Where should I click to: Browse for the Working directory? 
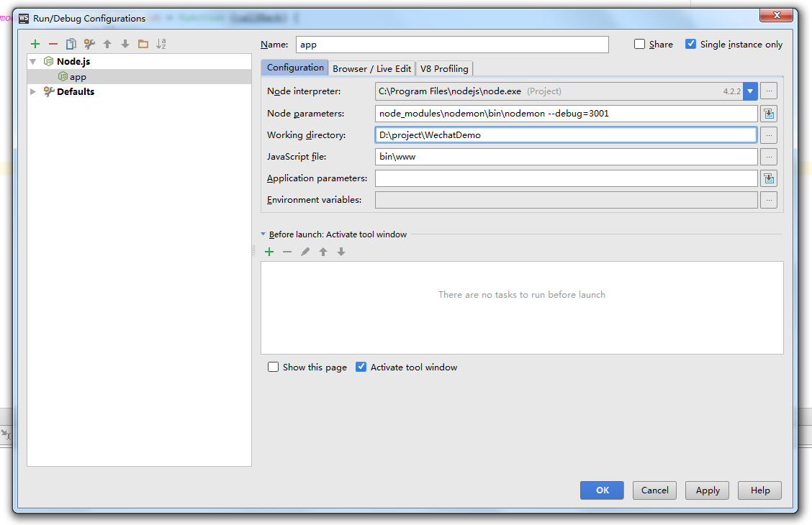pyautogui.click(x=769, y=135)
